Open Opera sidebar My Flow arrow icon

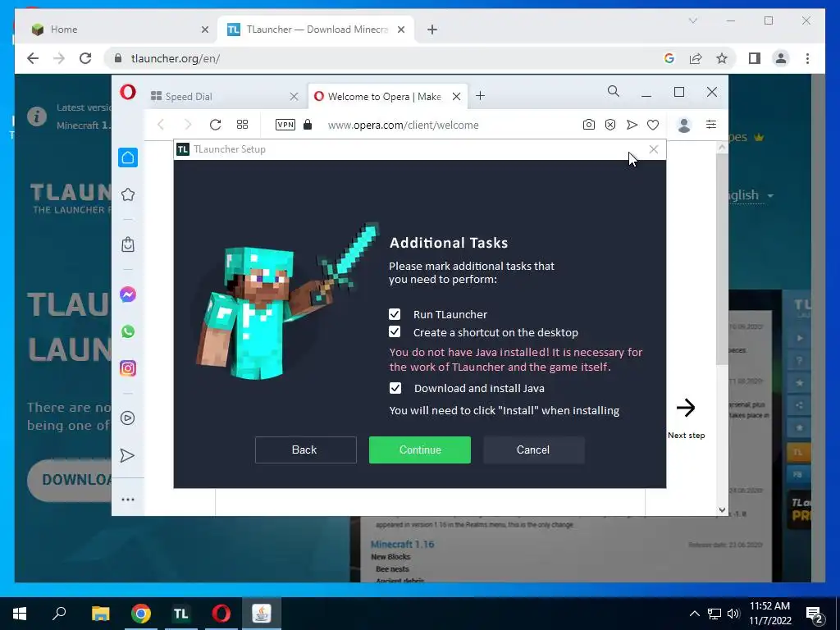pyautogui.click(x=127, y=455)
